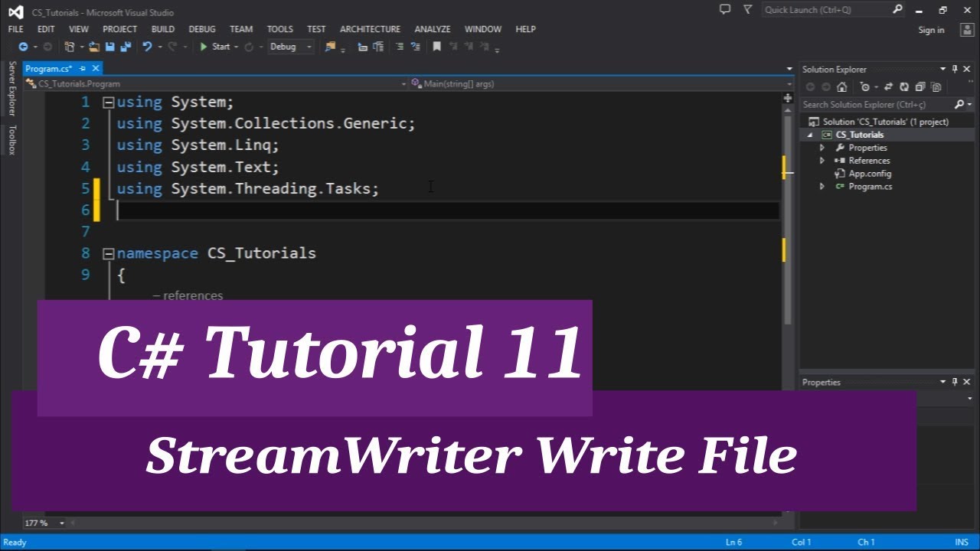This screenshot has width=980, height=551.
Task: Open the Start button dropdown arrow
Action: coord(236,47)
